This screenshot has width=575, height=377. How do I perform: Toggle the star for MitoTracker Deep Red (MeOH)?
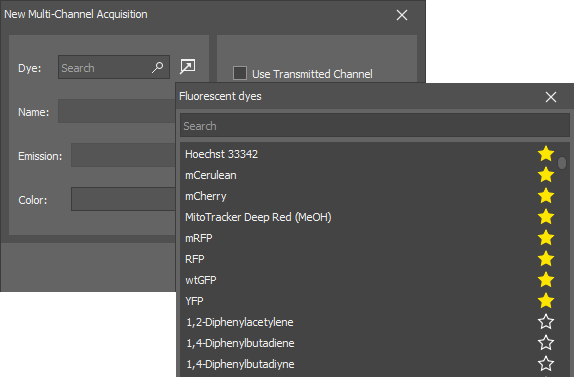coord(546,217)
